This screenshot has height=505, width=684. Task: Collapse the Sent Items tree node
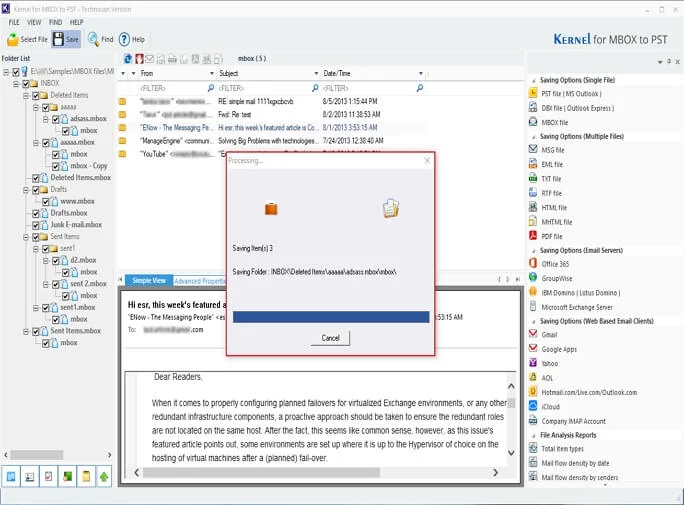point(26,237)
